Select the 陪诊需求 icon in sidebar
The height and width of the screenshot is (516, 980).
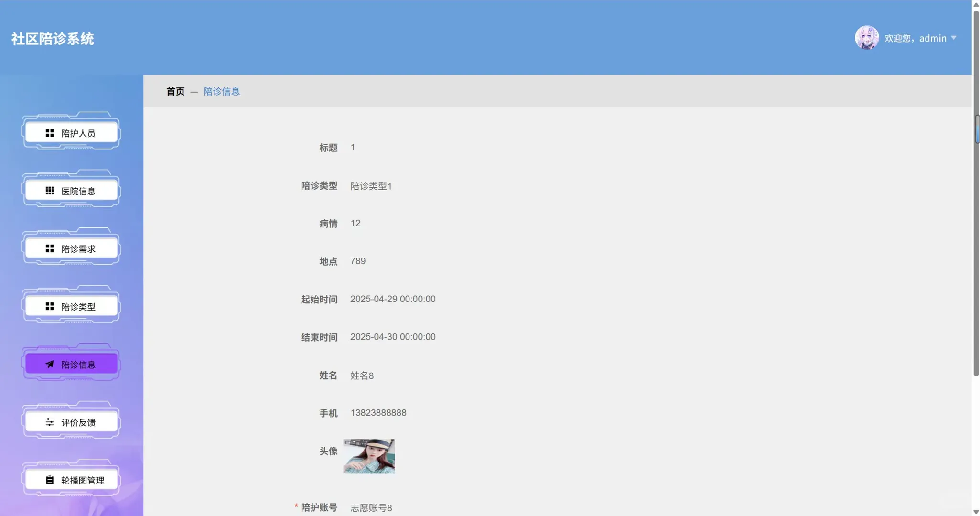[x=50, y=248]
